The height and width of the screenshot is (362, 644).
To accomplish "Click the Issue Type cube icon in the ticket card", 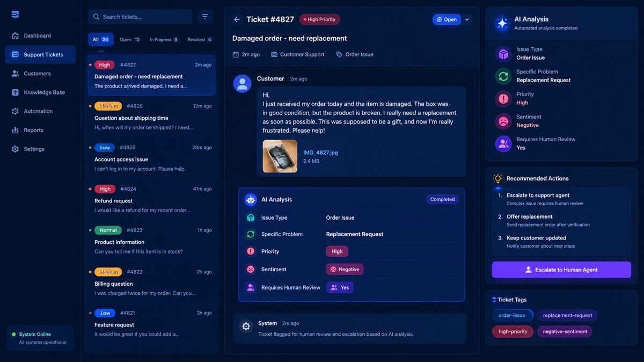I will (251, 218).
